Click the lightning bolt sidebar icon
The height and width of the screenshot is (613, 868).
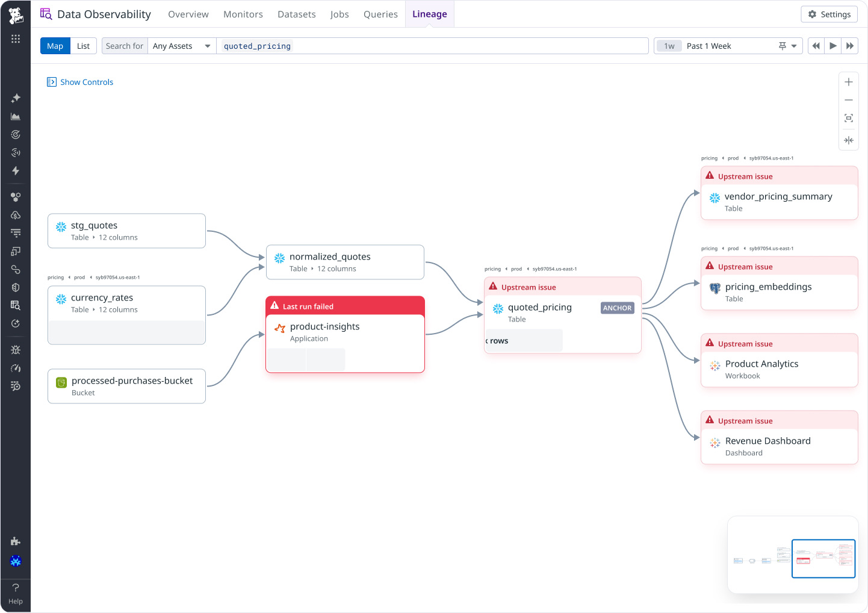16,170
